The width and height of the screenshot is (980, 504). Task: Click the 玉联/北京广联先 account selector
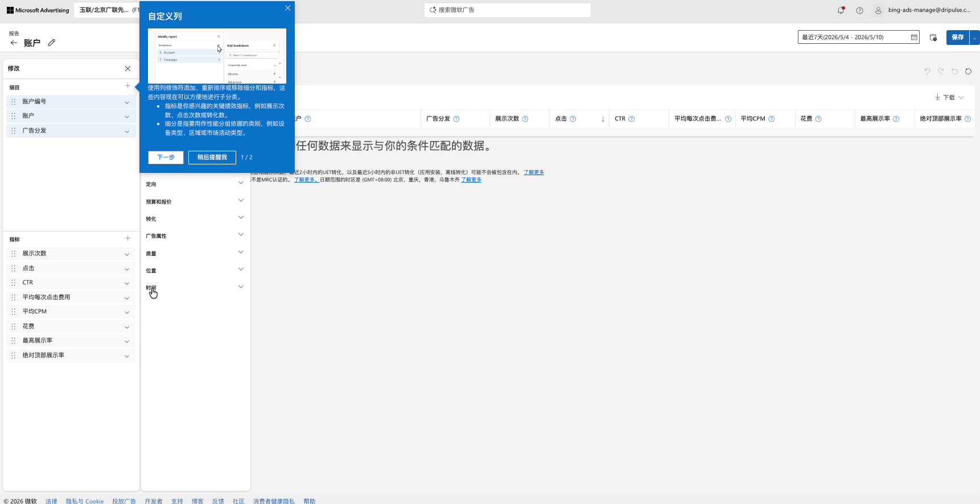pos(107,10)
